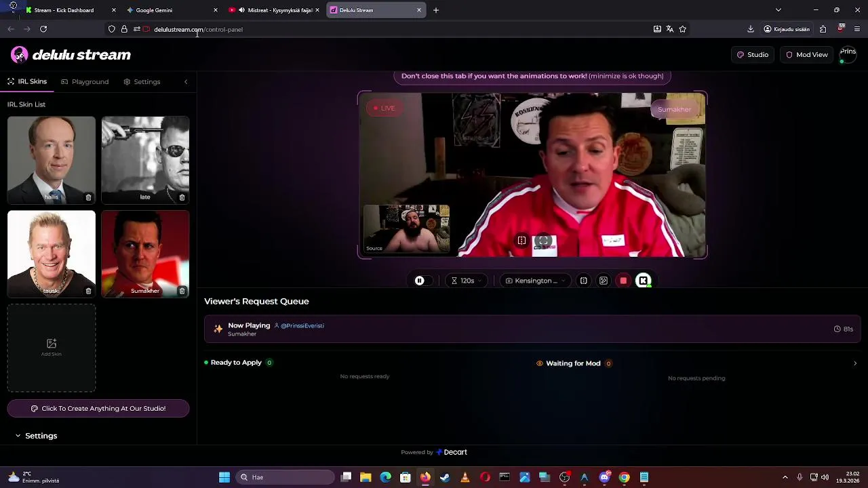Click the Ready to Apply heading

pos(236,363)
